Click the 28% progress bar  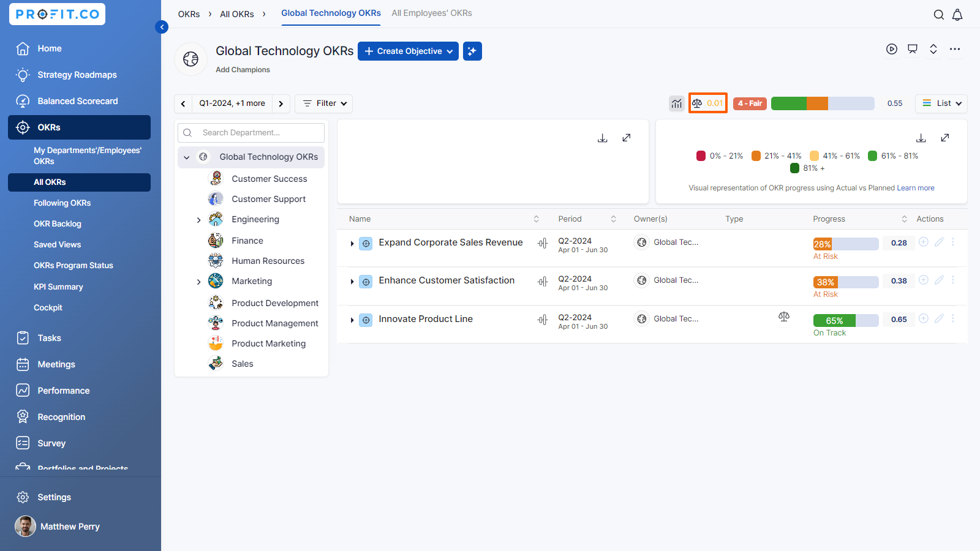845,244
